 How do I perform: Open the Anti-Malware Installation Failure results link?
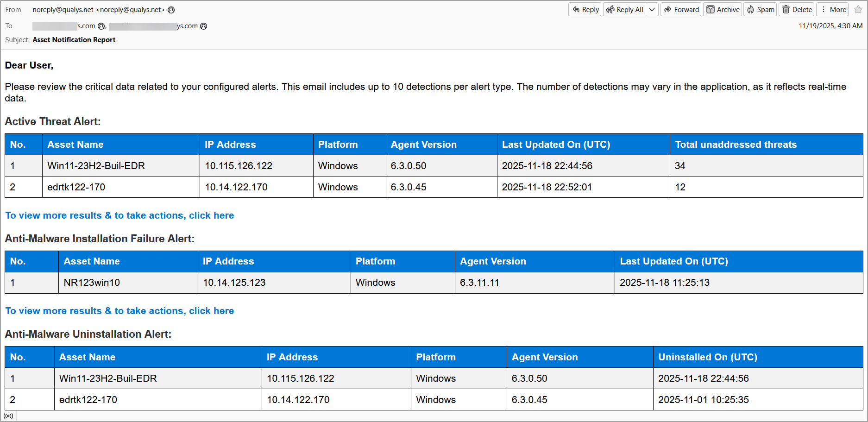[x=120, y=311]
